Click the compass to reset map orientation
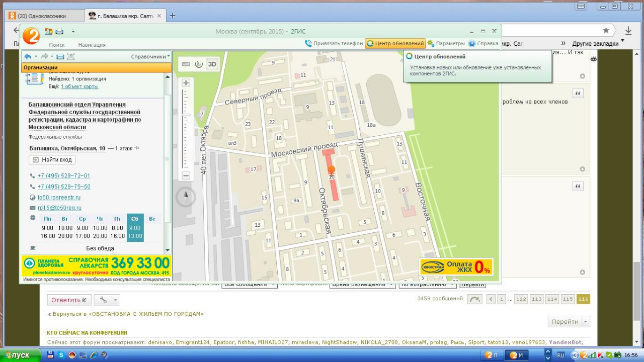 (186, 197)
